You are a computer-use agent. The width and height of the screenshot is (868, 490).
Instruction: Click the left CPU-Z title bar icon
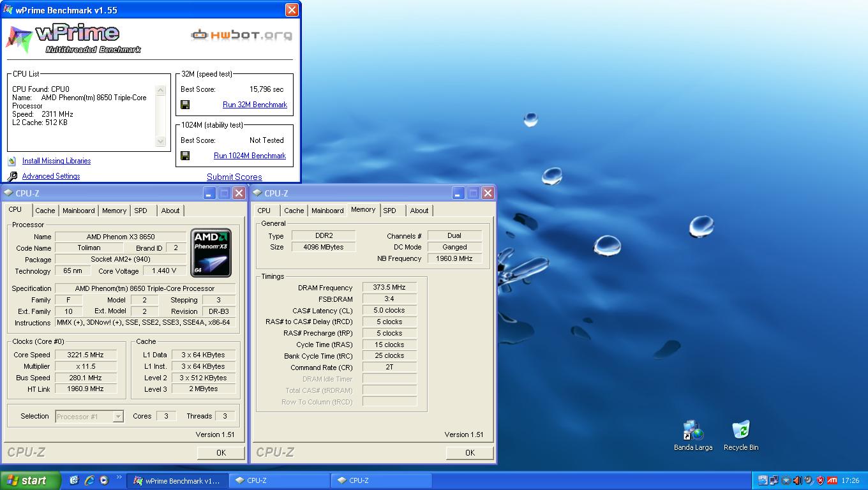pos(8,193)
